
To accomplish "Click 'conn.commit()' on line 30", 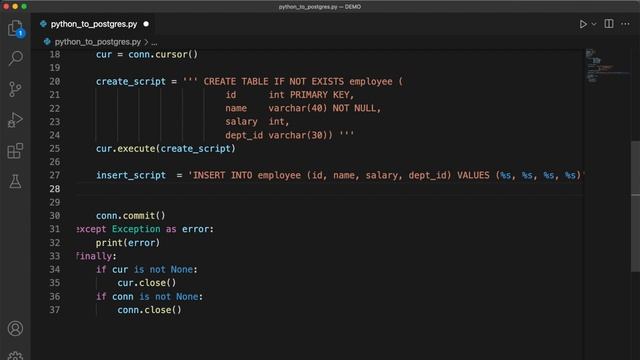I will click(131, 216).
